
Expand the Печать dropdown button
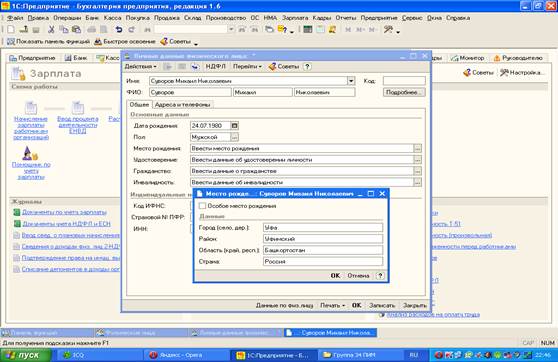click(332, 305)
